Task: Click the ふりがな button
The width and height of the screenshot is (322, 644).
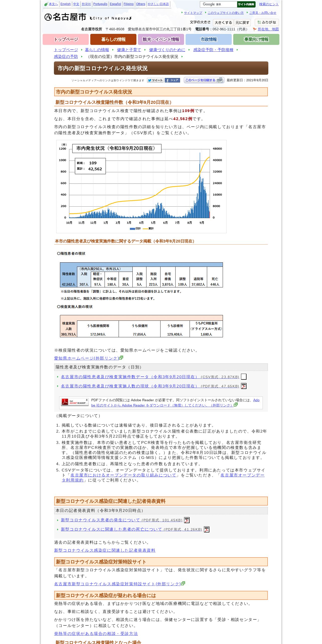Action: click(267, 22)
